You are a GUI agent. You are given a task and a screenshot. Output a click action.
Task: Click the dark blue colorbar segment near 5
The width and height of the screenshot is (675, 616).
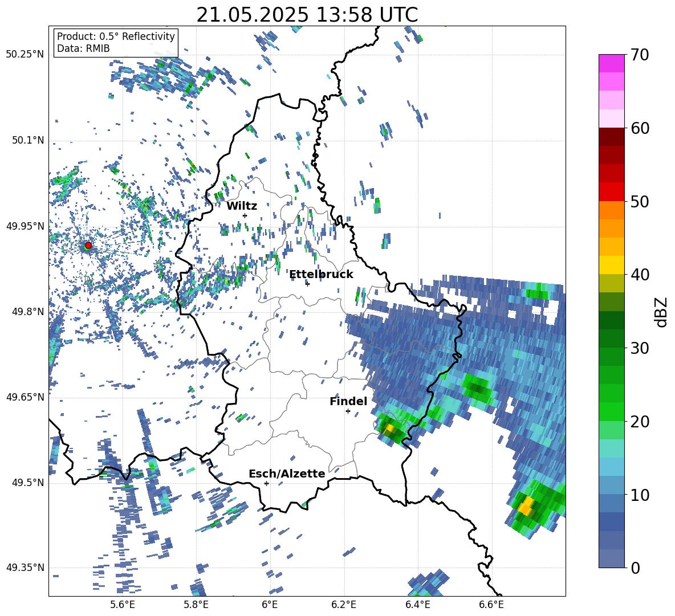(611, 522)
